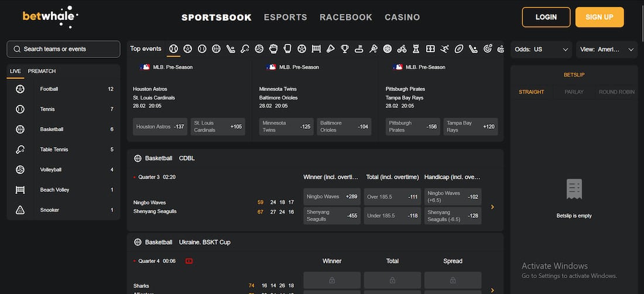Select the darts target sport icon
Viewport: 644px width, 294px height.
pyautogui.click(x=488, y=49)
